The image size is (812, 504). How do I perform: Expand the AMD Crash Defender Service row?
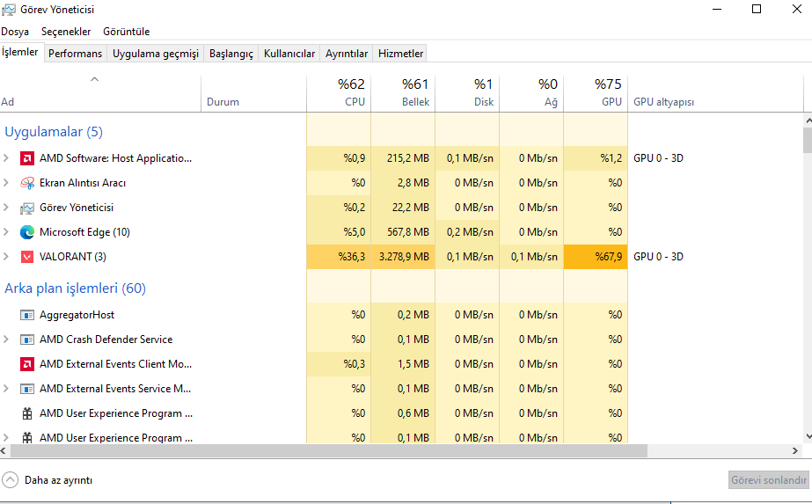point(6,339)
